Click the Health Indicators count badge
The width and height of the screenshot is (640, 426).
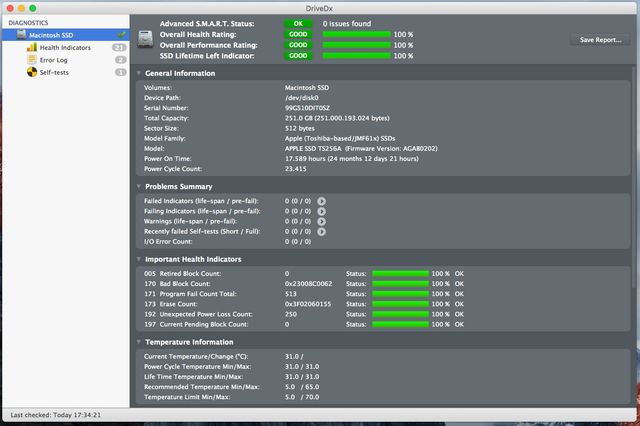pos(119,47)
